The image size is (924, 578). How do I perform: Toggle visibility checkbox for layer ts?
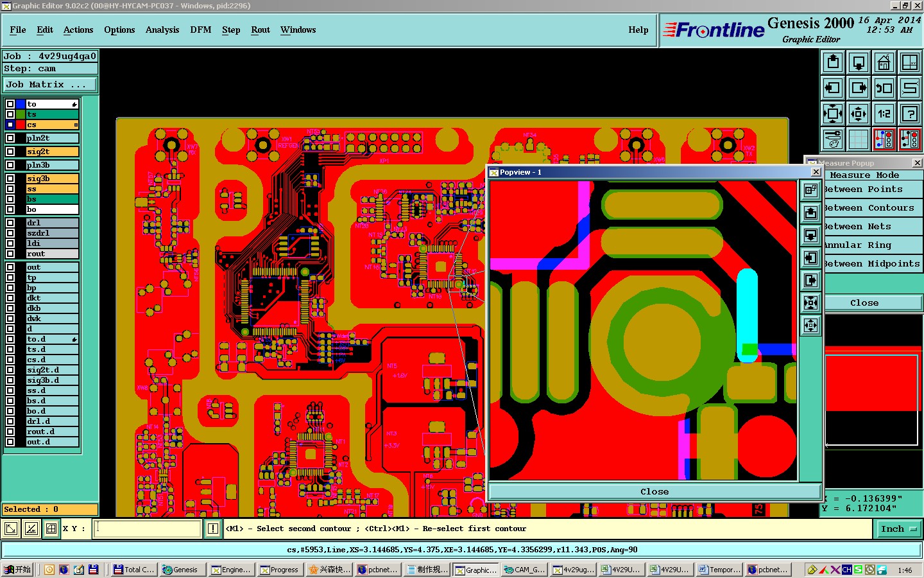10,114
